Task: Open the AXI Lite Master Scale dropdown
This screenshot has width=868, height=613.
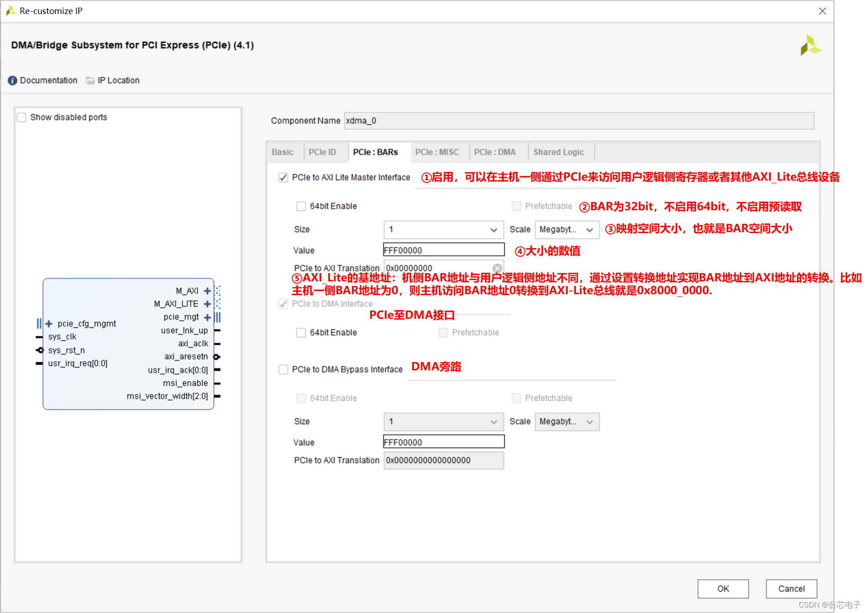Action: 567,229
